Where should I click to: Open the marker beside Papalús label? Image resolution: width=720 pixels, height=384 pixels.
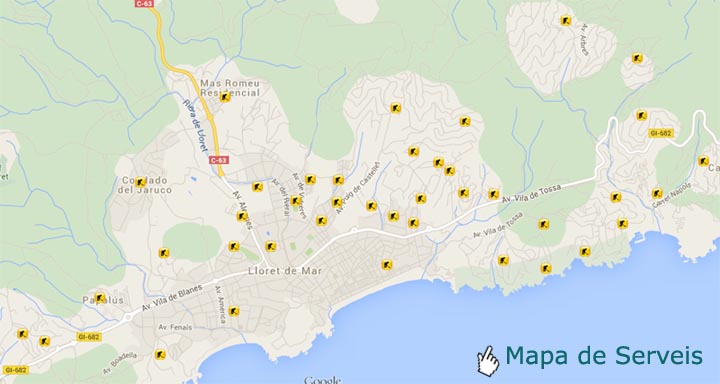pyautogui.click(x=100, y=297)
